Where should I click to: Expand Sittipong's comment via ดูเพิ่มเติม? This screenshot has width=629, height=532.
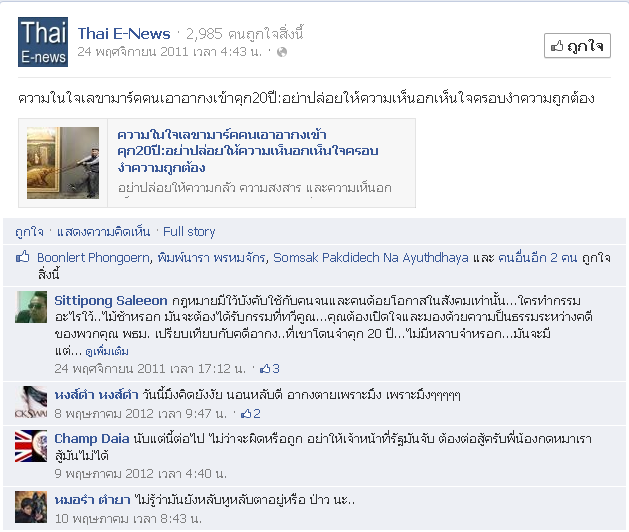[107, 351]
